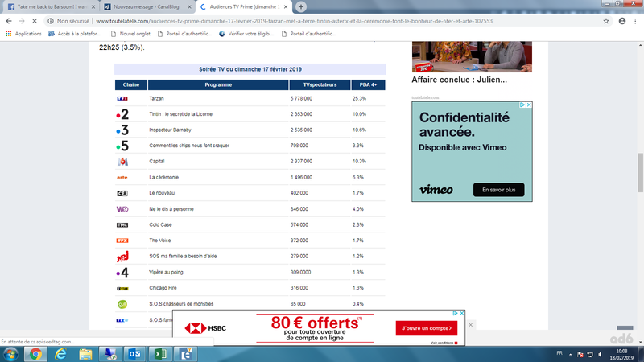
Task: Click the France 2 logo in table
Action: coord(122,114)
